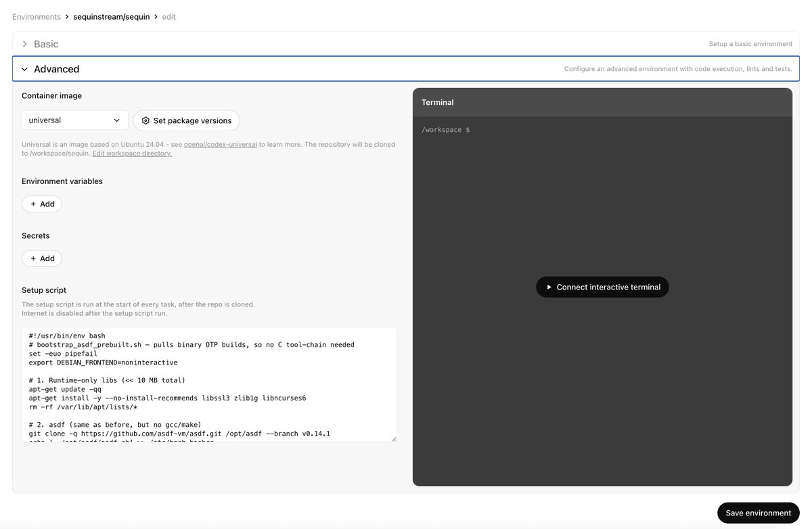Navigate to the Environments breadcrumb
This screenshot has width=812, height=529.
[x=36, y=16]
